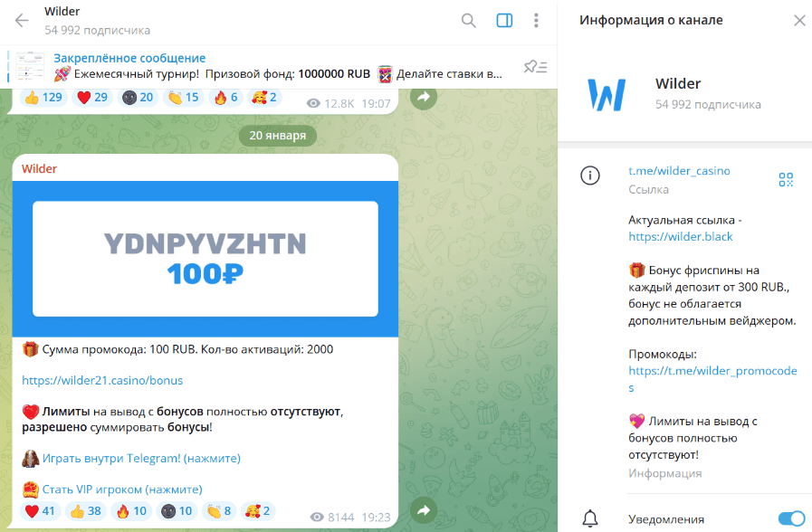Open the wilder_promocodes channel link
Viewport: 812px width, 532px height.
(712, 379)
